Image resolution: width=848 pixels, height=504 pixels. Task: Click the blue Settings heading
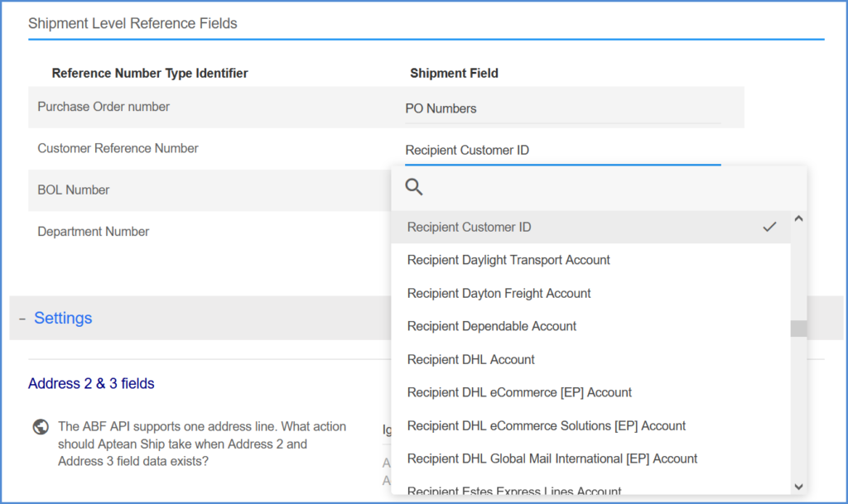coord(63,318)
